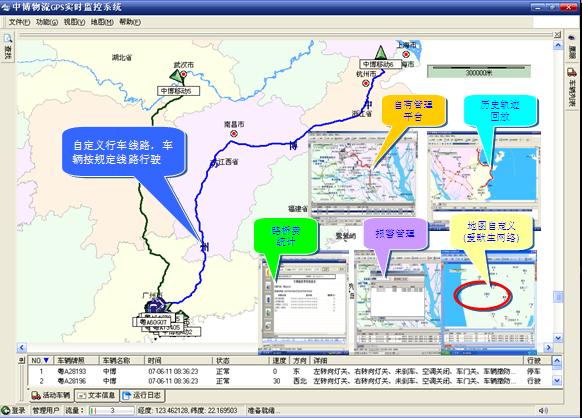
Task: Click map scroll down arrow on right
Action: (558, 338)
